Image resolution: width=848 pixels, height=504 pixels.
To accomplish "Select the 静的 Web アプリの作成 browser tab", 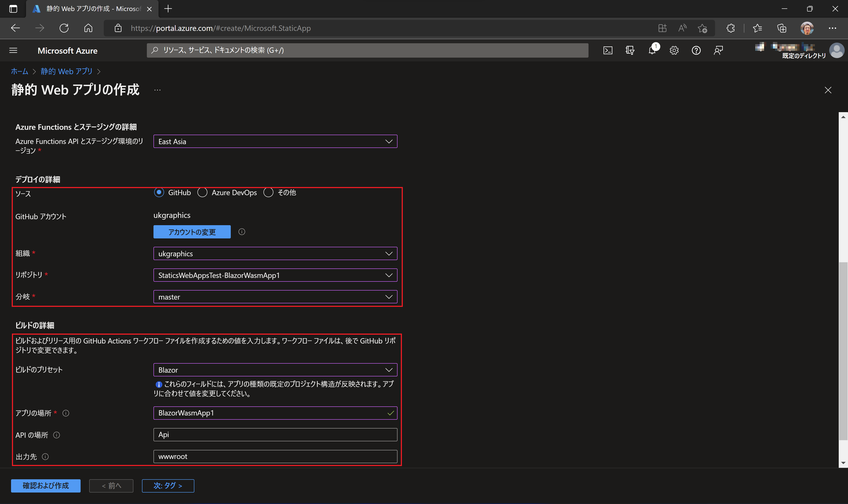I will pos(92,9).
